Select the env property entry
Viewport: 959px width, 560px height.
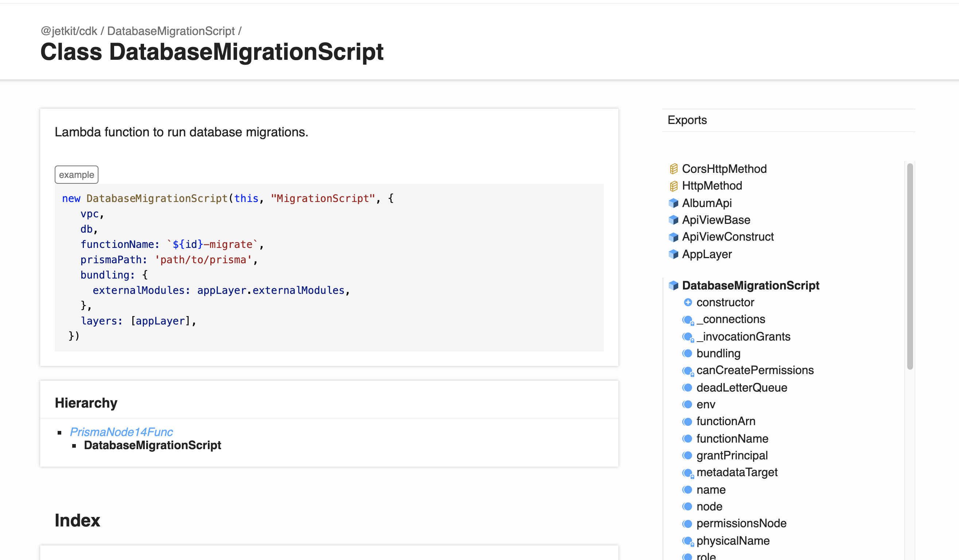[706, 404]
